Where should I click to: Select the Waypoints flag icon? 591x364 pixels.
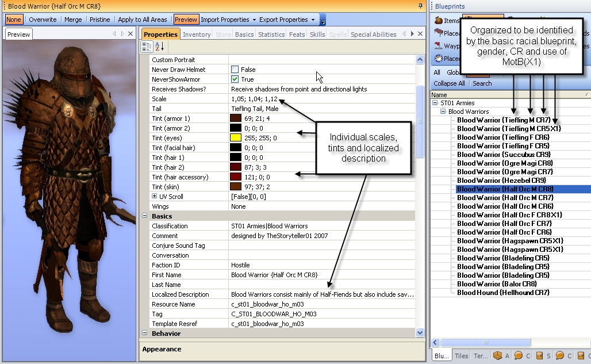point(439,46)
